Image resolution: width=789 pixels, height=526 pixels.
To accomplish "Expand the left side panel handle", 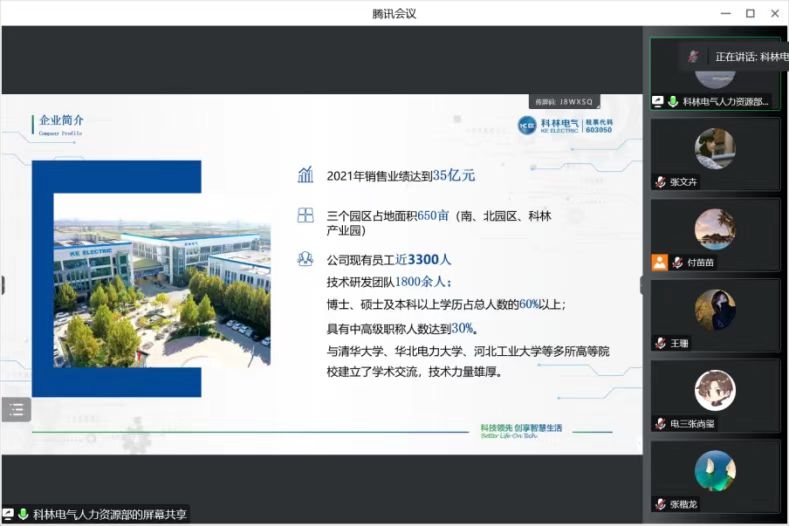I will point(3,284).
